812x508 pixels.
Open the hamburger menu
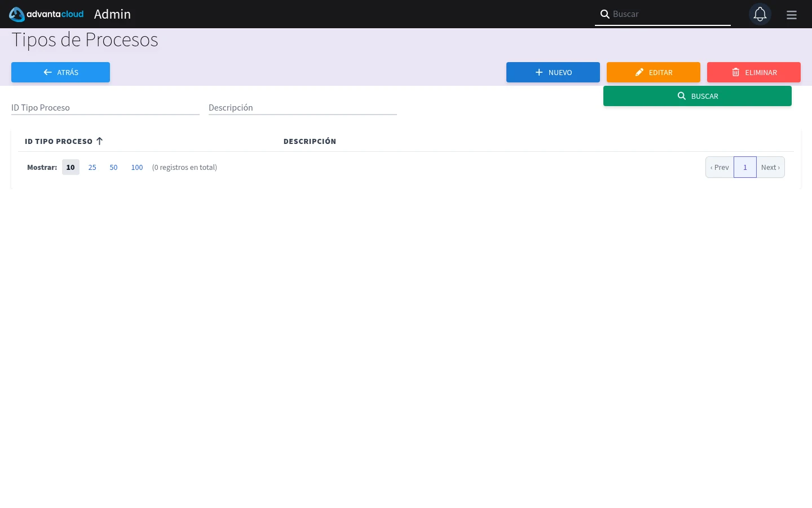pos(792,15)
